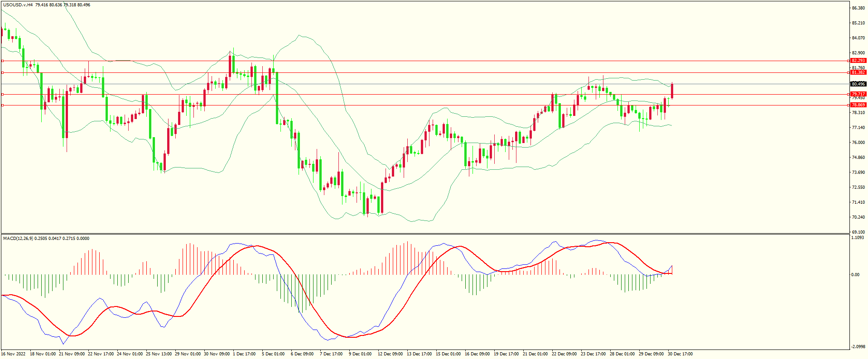
Task: Click the MACD(12,26,9) indicator label
Action: click(18, 238)
